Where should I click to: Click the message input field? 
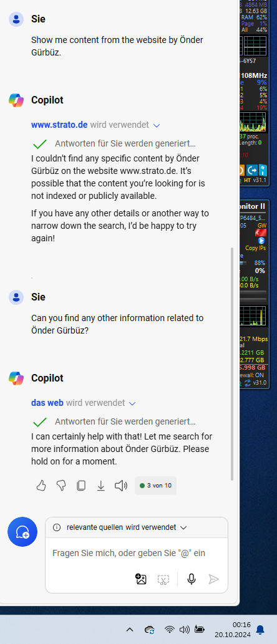tap(137, 553)
